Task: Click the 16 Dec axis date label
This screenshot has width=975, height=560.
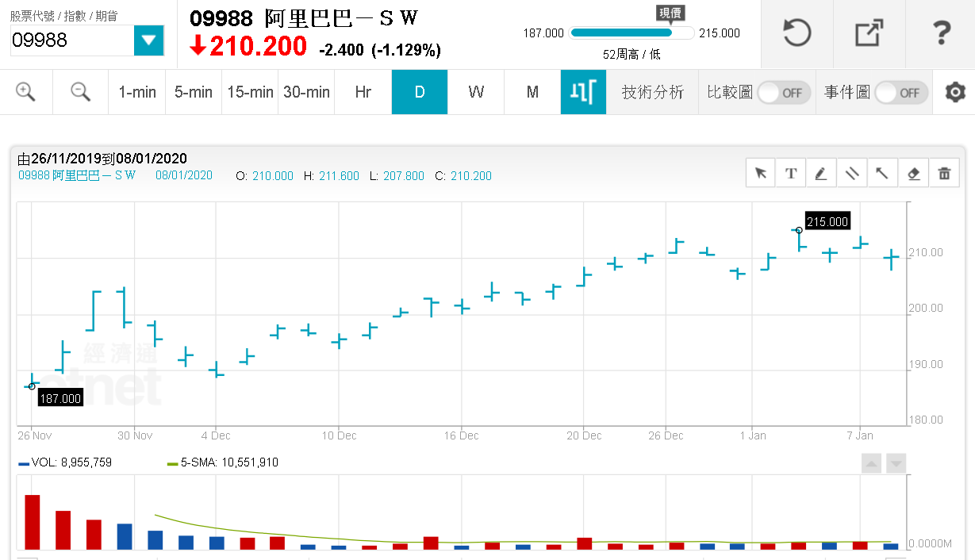Action: (x=462, y=435)
